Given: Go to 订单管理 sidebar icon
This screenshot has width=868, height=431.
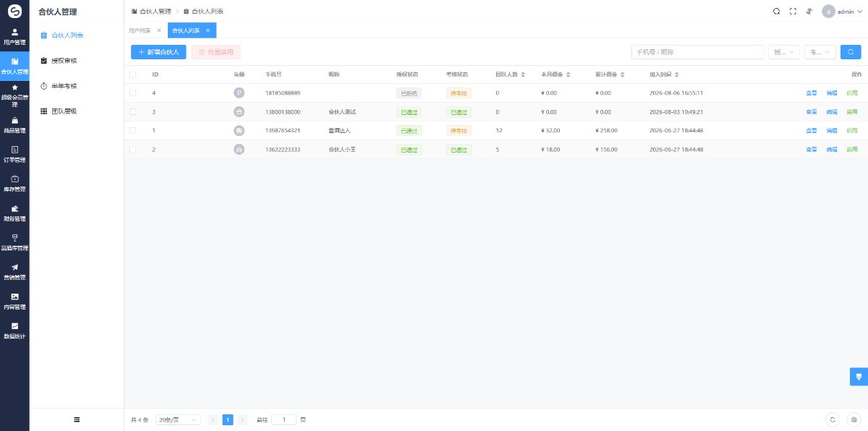Looking at the screenshot, I should coord(14,154).
